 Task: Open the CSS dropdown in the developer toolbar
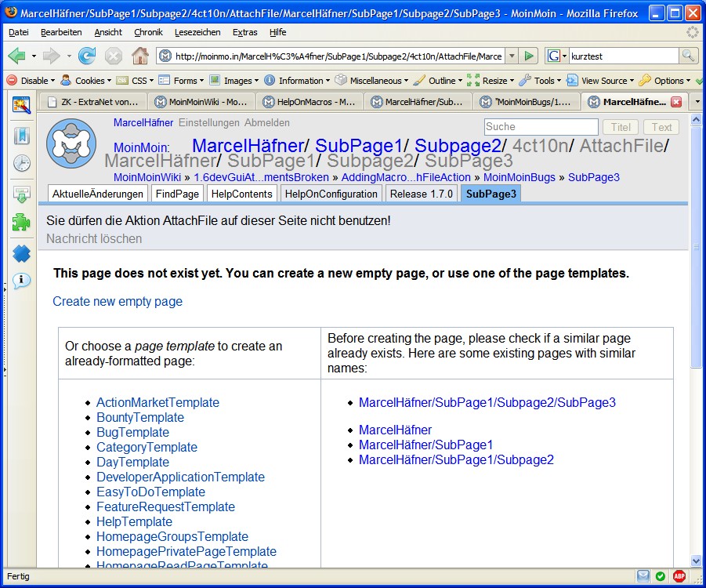[135, 81]
